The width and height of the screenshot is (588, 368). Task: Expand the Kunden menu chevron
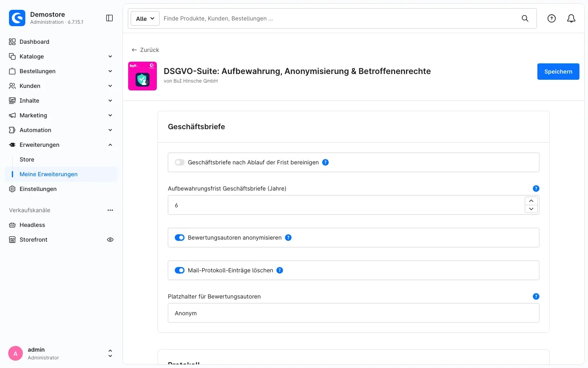tap(110, 86)
